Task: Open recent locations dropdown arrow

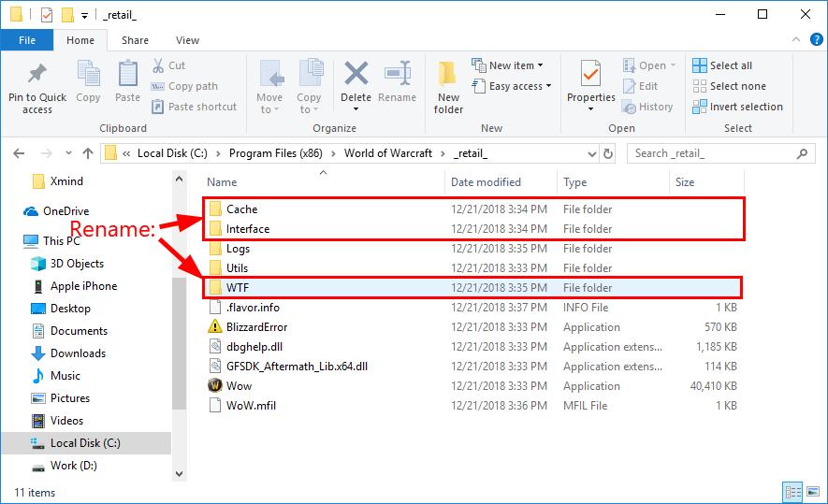Action: 68,153
